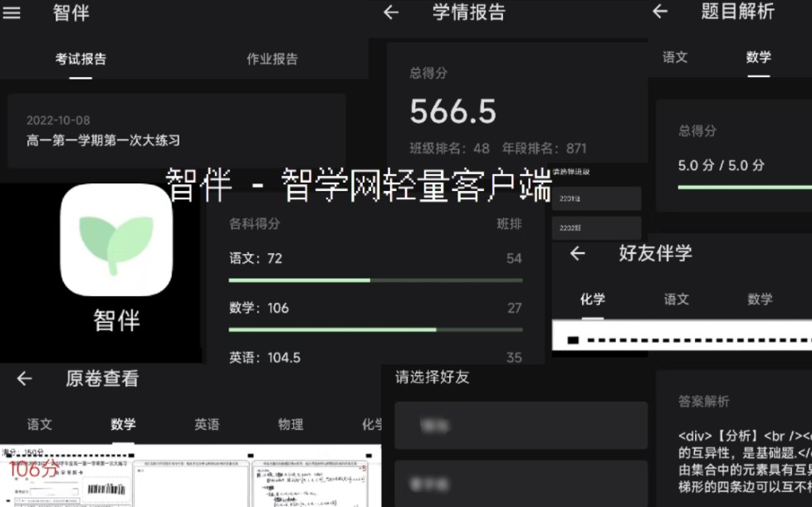Select 物理 tab in 原卷查看

point(291,425)
